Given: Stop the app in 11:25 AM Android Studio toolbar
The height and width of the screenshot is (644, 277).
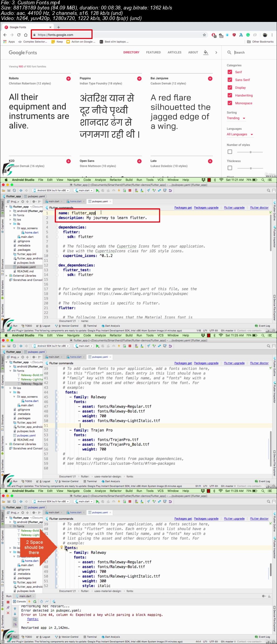Looking at the screenshot, I should pos(130,346).
